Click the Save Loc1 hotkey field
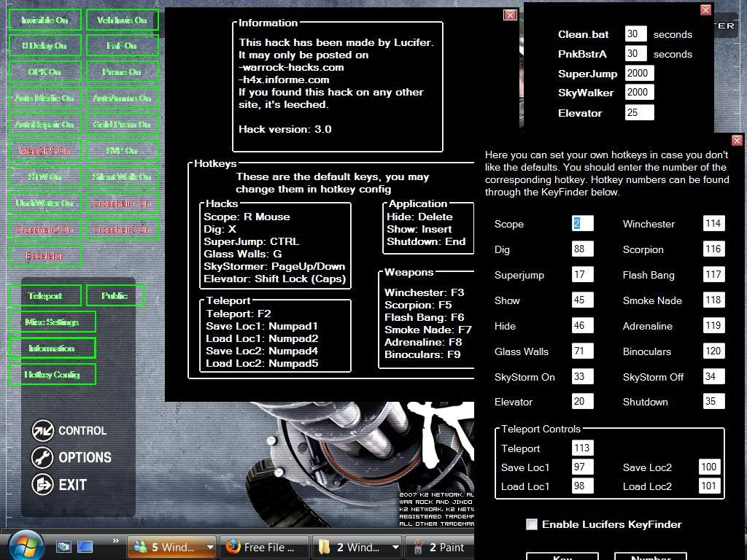Image resolution: width=747 pixels, height=560 pixels. [583, 467]
